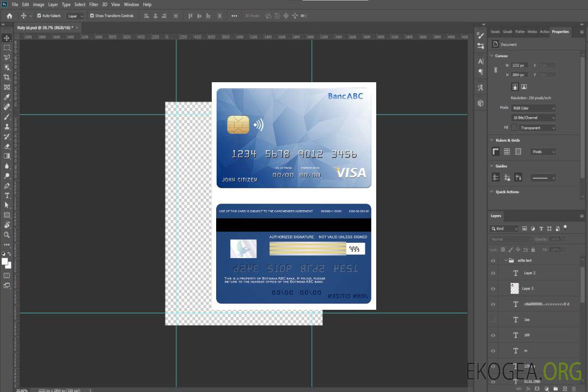Open the Character panel icon
Viewport: 588px width, 392px height.
click(481, 62)
